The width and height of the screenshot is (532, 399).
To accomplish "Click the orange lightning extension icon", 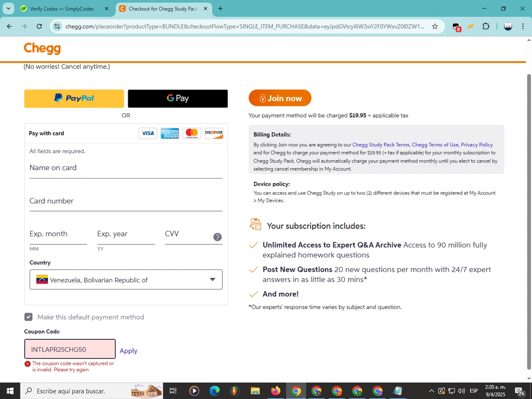I will (x=471, y=26).
